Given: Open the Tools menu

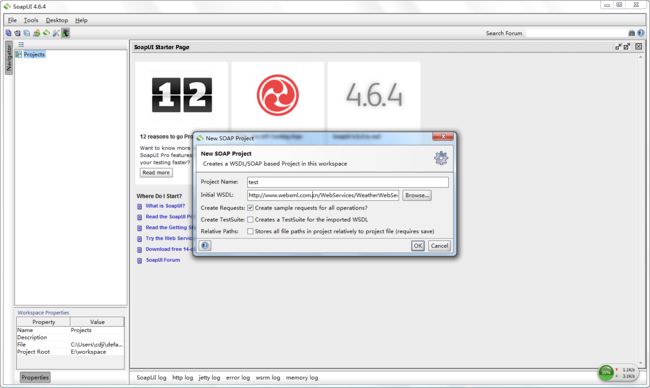Looking at the screenshot, I should [31, 20].
